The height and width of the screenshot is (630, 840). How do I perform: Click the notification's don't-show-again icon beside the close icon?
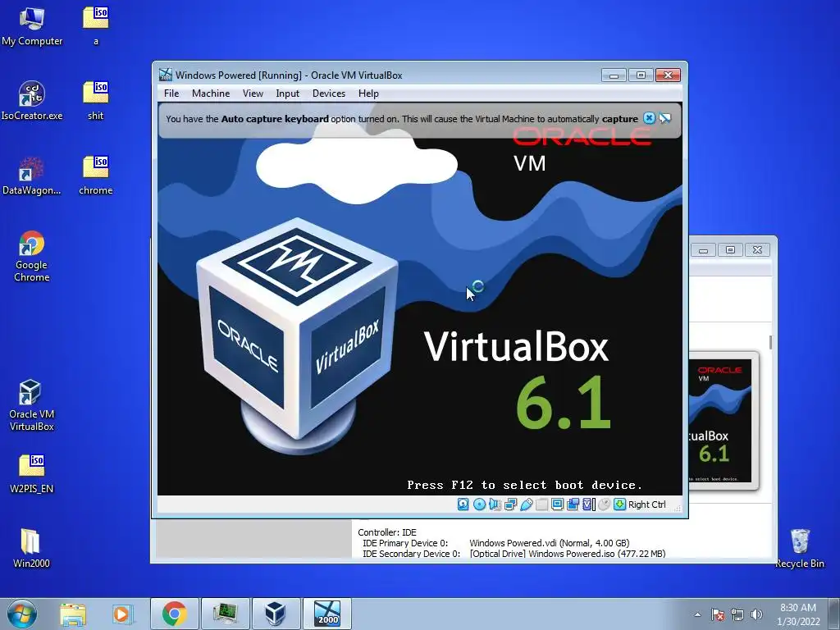(x=664, y=118)
